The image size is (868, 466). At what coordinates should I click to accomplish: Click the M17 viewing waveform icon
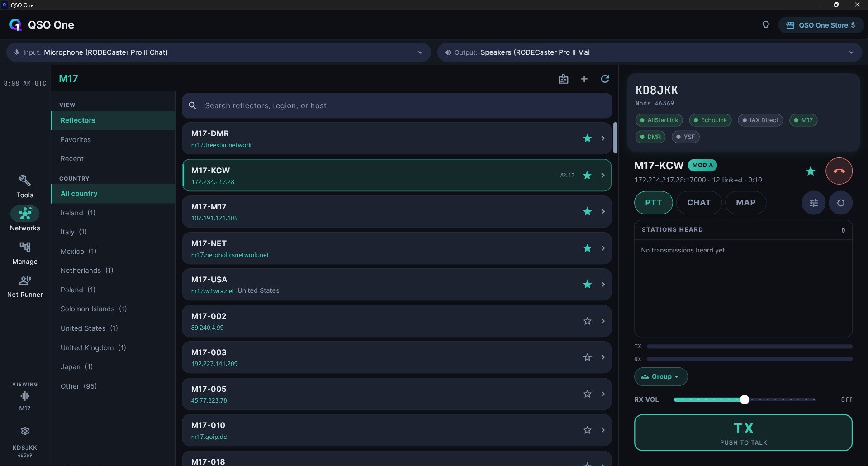pyautogui.click(x=25, y=396)
